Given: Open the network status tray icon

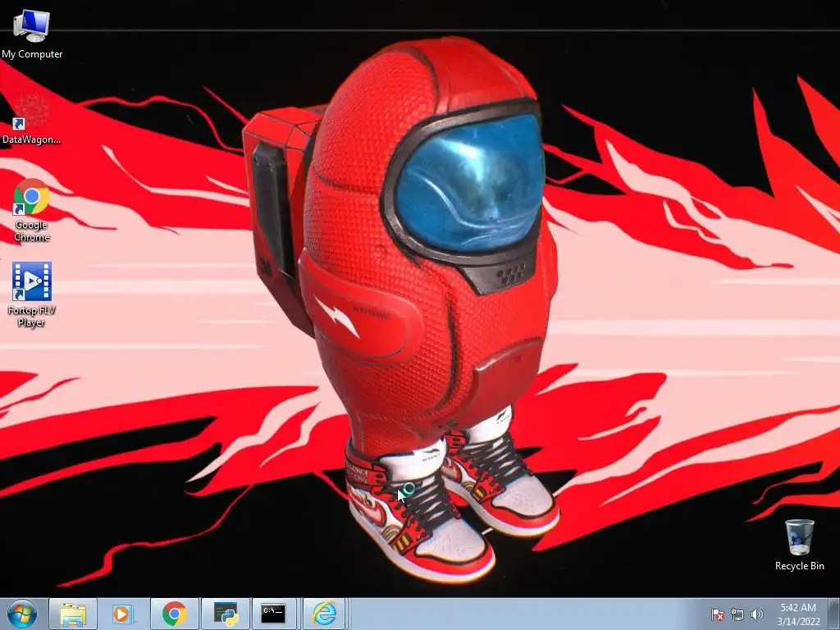Looking at the screenshot, I should [x=737, y=614].
